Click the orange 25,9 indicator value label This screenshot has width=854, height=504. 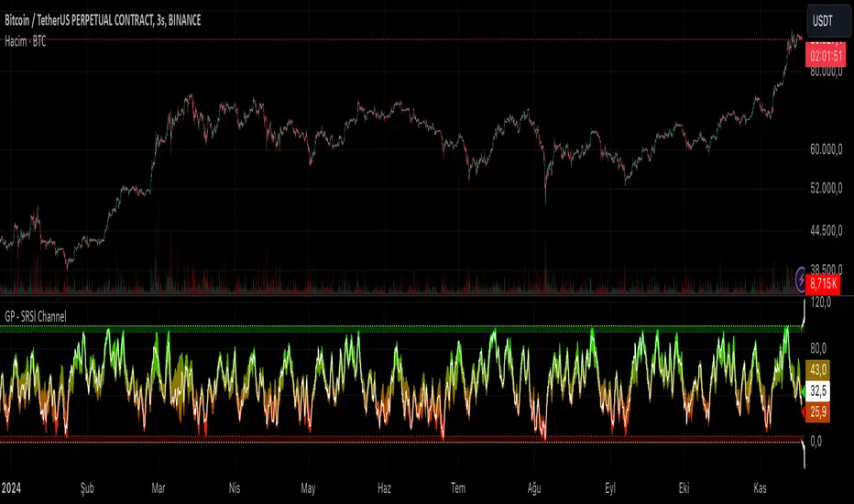(818, 412)
